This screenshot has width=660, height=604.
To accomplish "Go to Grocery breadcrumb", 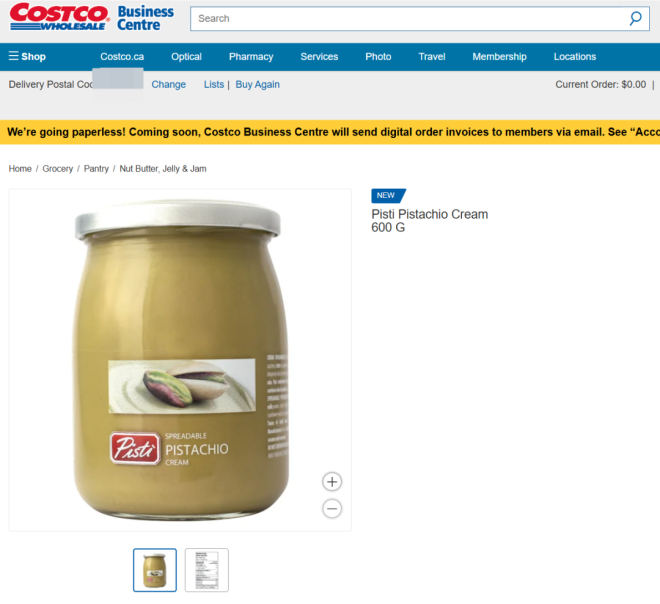I will pos(58,169).
